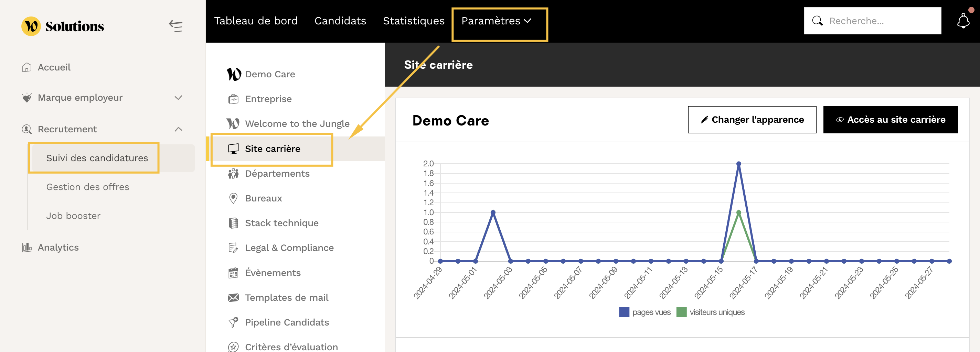Click the Entreprise briefcase icon
Screen dimensions: 980x352
click(233, 99)
